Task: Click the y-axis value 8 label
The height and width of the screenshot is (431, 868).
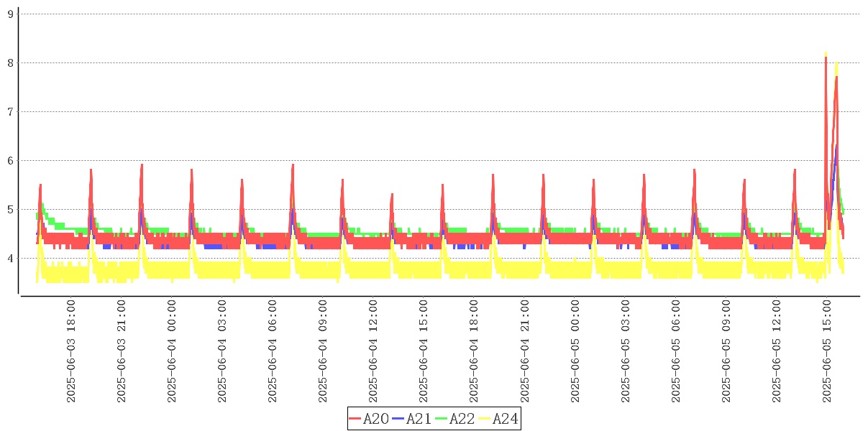Action: tap(10, 62)
